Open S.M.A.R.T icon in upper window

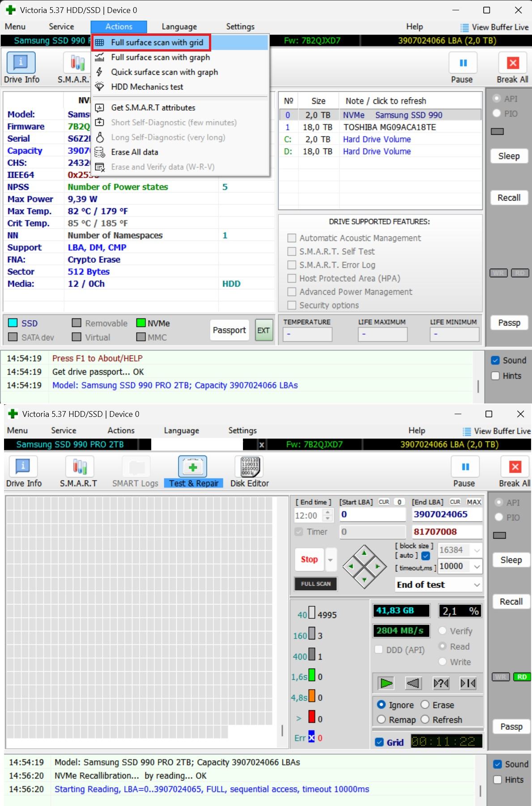click(77, 63)
